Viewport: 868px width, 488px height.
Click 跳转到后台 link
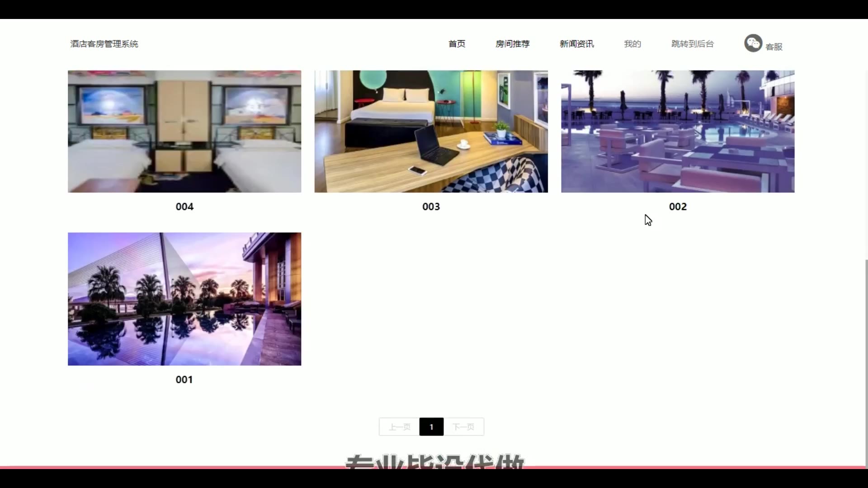pyautogui.click(x=692, y=44)
